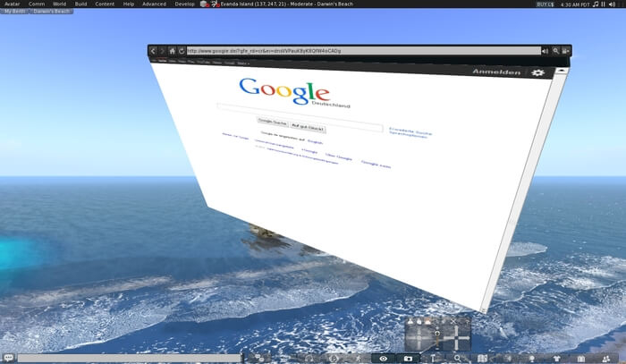The width and height of the screenshot is (626, 364).
Task: Click the chat speech bubble icon
Action: tap(8, 358)
